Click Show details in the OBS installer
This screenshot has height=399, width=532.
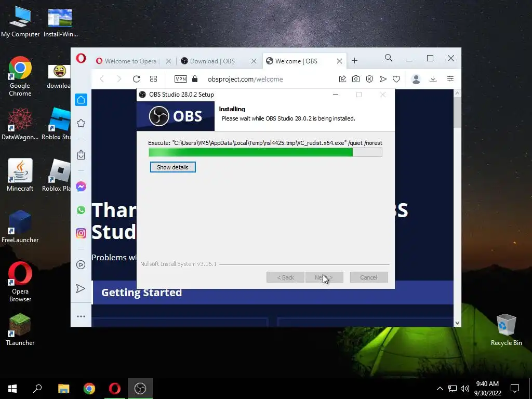coord(172,167)
